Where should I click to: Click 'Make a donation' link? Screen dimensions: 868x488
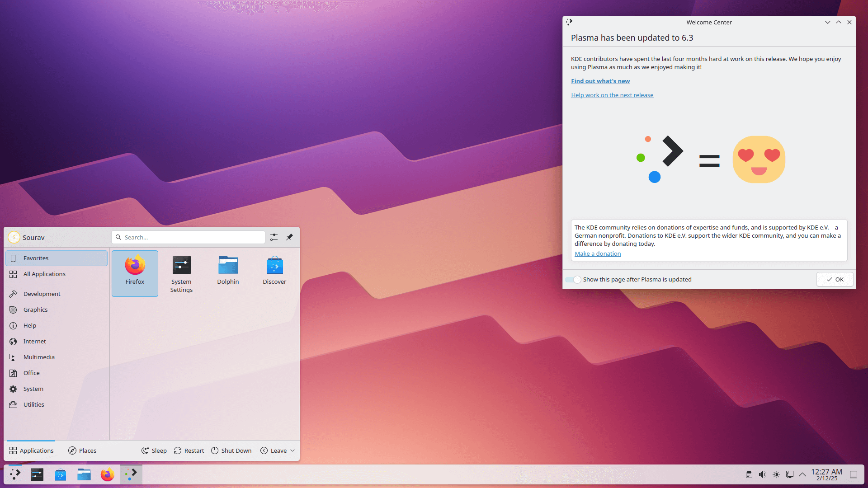[597, 253]
